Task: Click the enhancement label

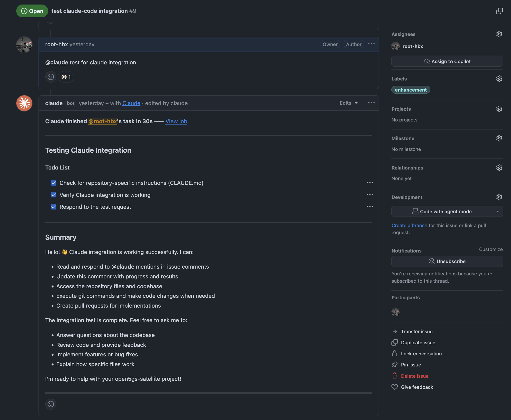Action: (411, 90)
